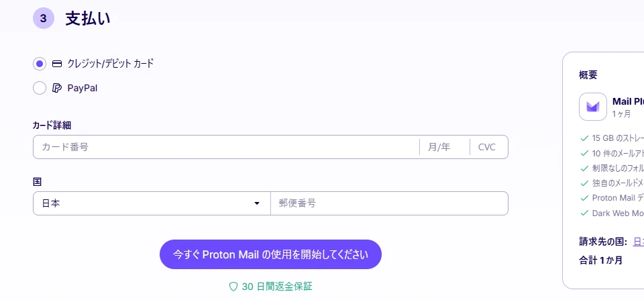
Task: Click the step 3 circle badge
Action: coord(44,19)
